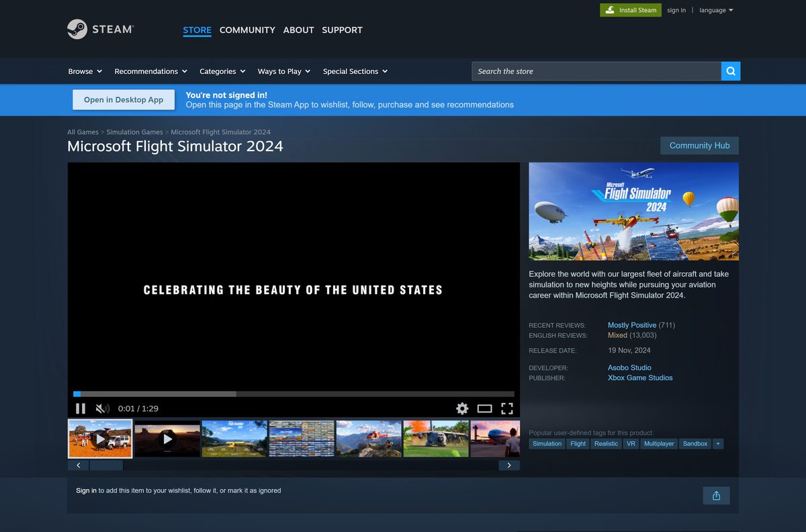The width and height of the screenshot is (806, 532).
Task: Select the aircraft grid screenshot thumbnail
Action: coord(302,439)
